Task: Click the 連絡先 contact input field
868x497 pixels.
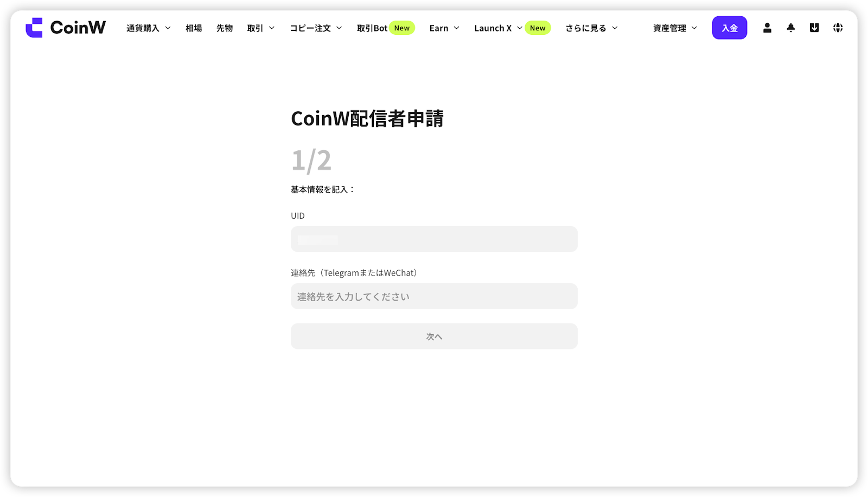Action: (434, 296)
